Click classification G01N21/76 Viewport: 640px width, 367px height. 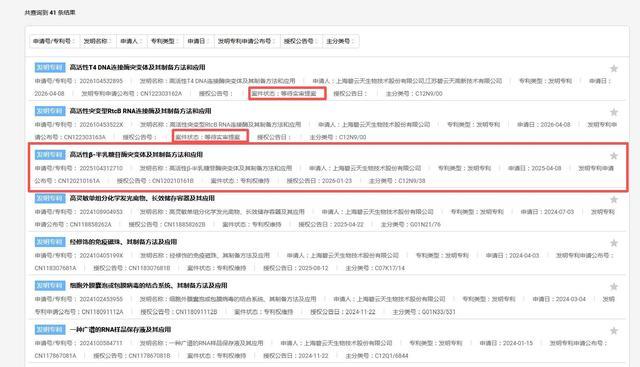click(x=425, y=225)
